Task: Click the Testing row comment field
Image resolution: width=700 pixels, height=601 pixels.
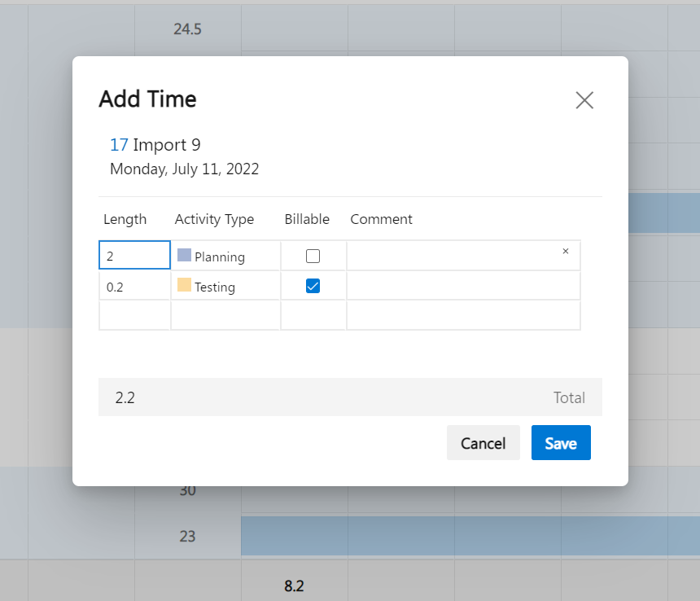Action: 463,286
